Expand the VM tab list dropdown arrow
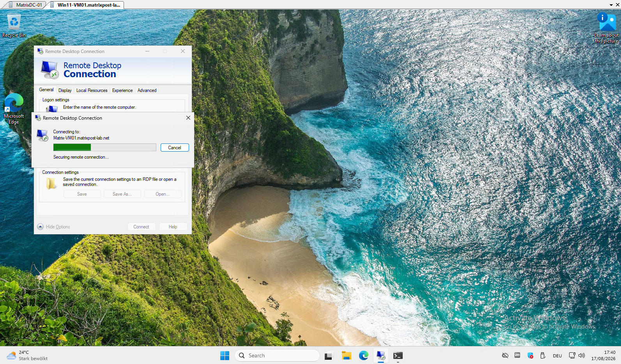Viewport: 621px width, 364px height. pos(611,5)
